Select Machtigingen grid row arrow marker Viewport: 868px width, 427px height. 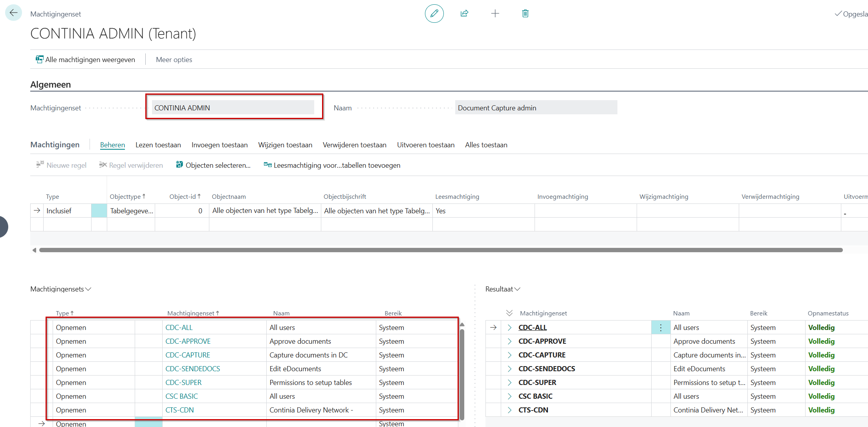(x=37, y=211)
